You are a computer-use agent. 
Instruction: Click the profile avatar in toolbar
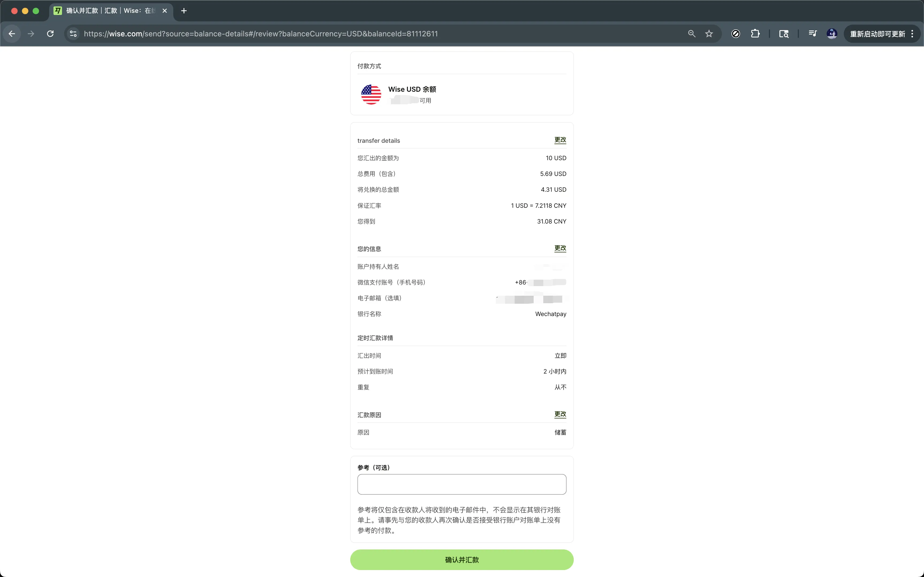[832, 34]
